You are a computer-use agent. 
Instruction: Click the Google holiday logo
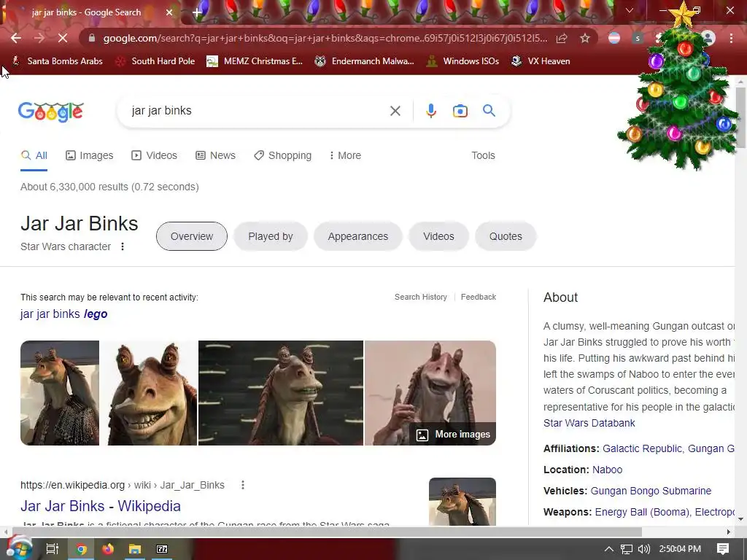51,112
